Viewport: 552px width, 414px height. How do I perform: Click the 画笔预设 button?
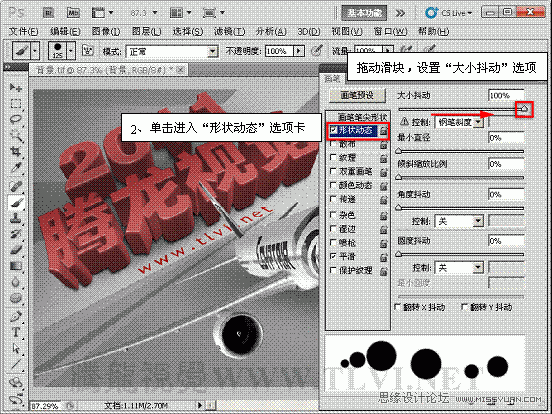click(x=357, y=95)
